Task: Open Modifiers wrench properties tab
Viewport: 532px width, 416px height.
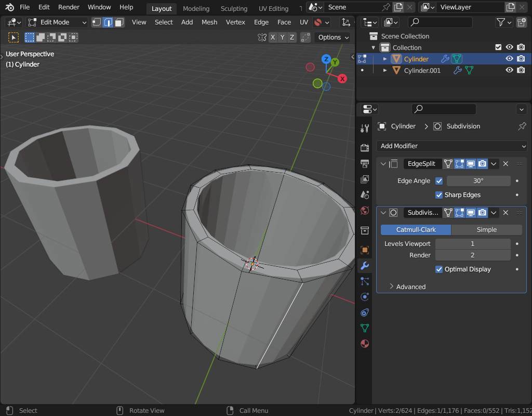Action: tap(365, 266)
